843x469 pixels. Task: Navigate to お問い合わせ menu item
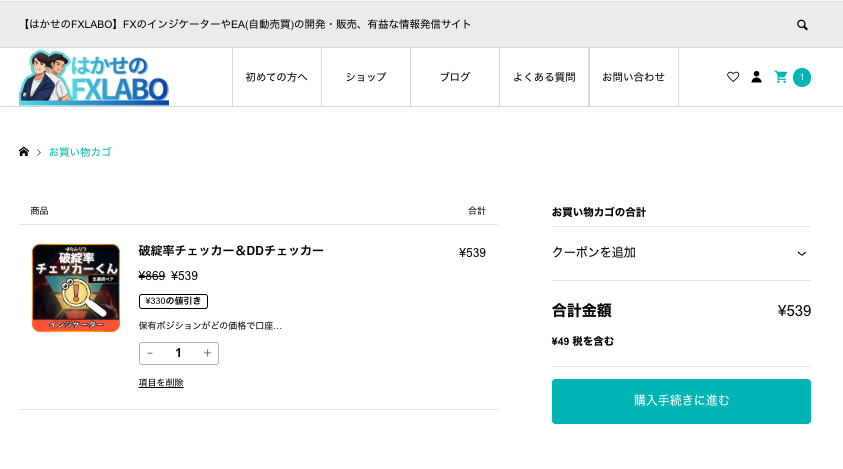click(633, 77)
